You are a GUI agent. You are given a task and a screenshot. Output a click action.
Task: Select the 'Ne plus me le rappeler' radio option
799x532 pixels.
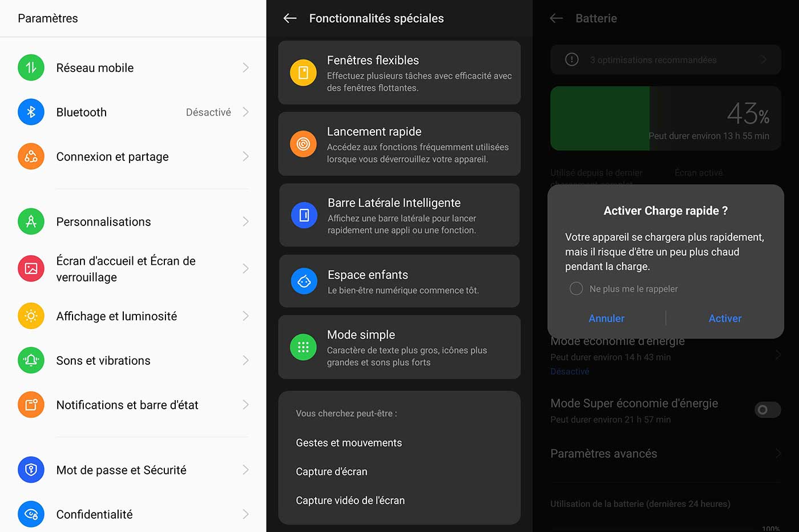click(x=576, y=289)
